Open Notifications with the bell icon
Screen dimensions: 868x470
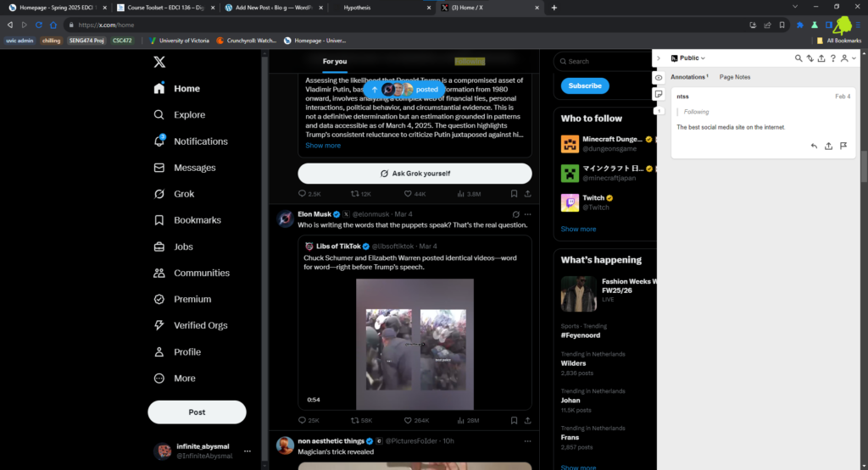coord(191,141)
